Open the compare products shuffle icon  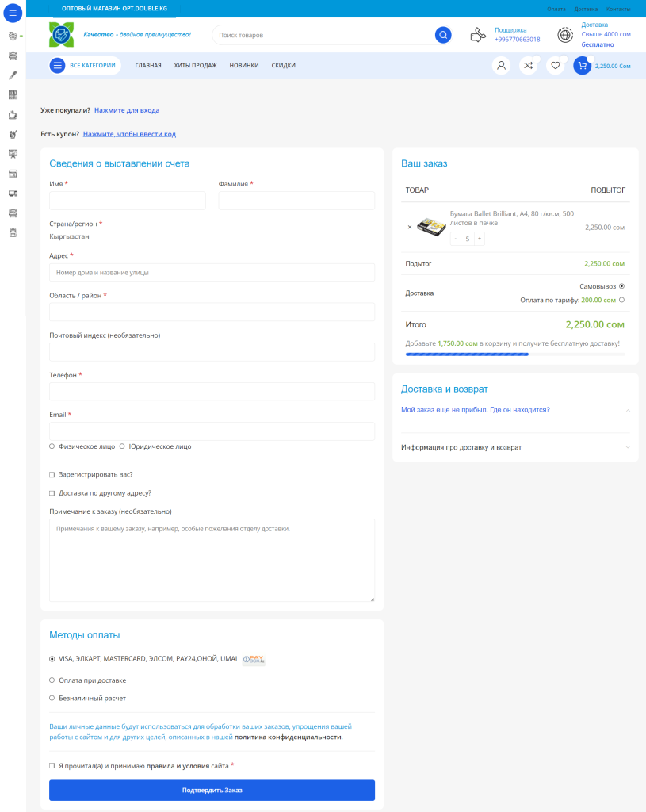528,66
